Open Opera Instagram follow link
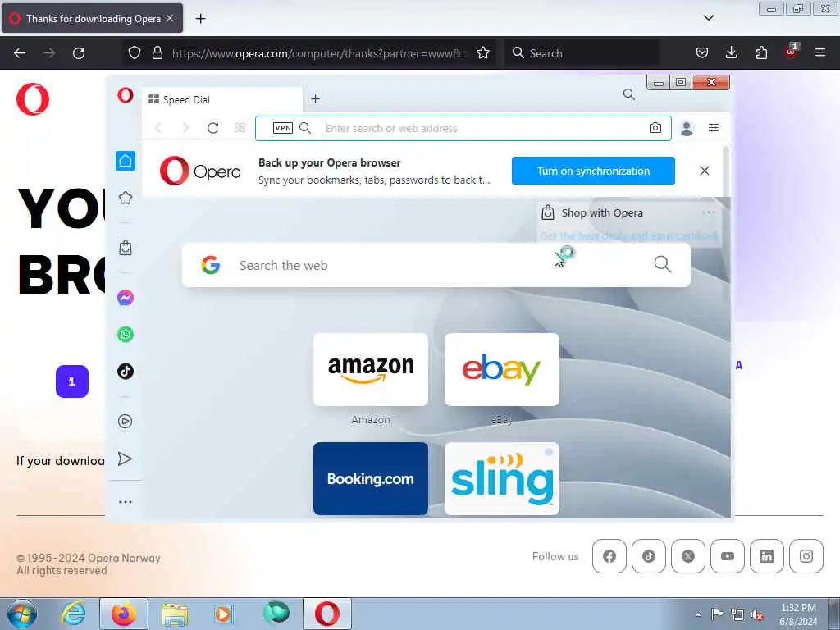This screenshot has height=630, width=840. [x=806, y=556]
